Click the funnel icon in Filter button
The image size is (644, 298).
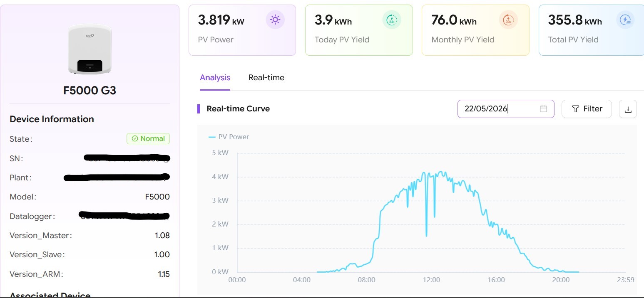(575, 109)
